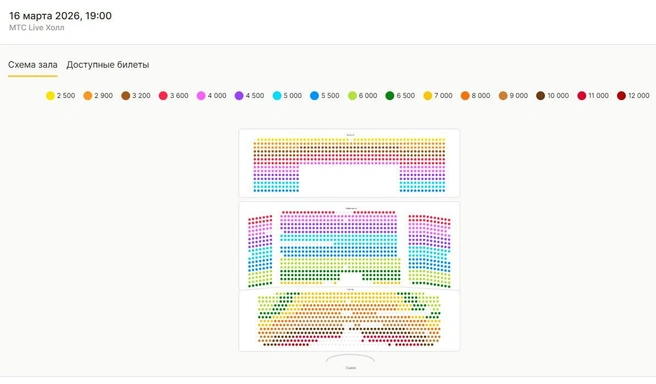Select the orange 2 900 price dot

tap(87, 96)
